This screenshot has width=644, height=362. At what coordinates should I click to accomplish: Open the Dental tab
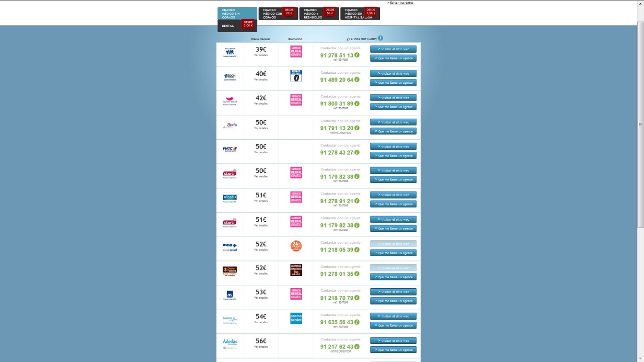point(237,26)
